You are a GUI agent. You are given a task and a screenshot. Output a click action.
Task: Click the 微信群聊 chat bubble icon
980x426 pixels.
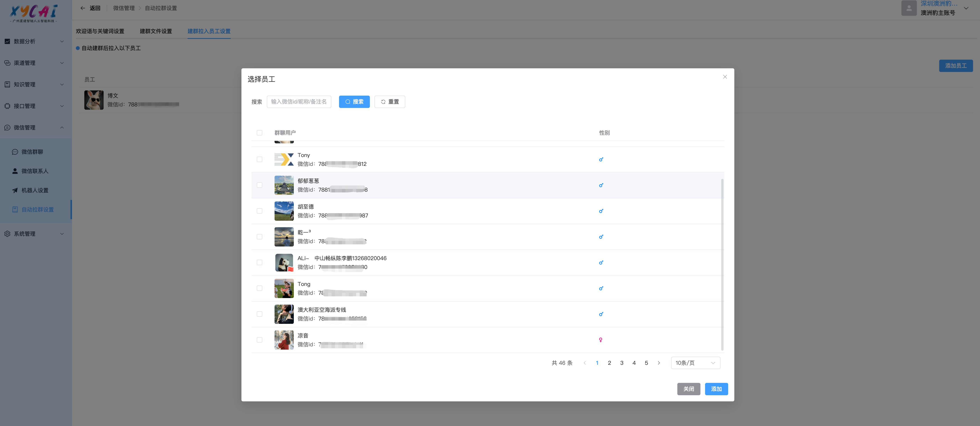(15, 152)
